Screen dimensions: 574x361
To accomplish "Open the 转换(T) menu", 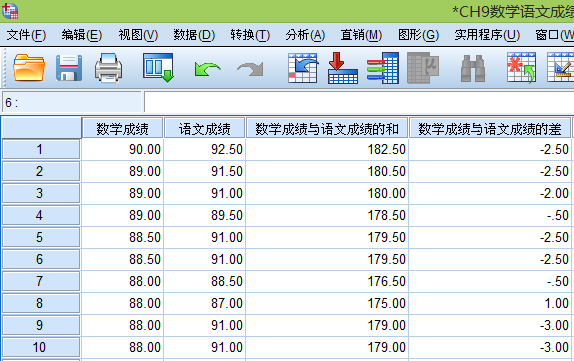I will click(250, 35).
